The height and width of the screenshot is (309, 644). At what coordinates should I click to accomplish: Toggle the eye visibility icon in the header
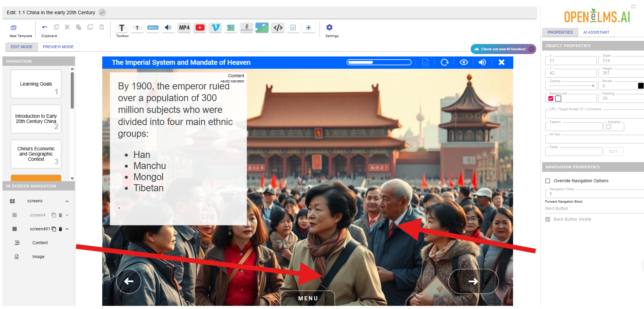pos(464,62)
